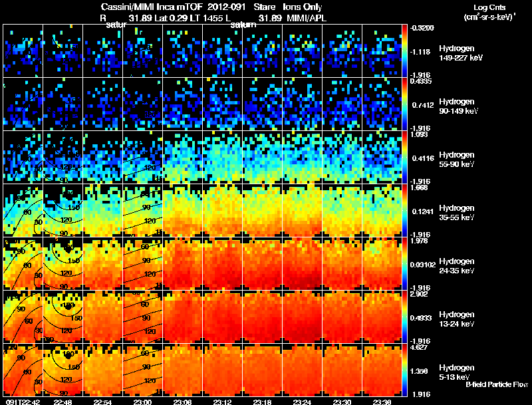Click the top color bar for 149-227 keV
The image size is (532, 405).
coord(404,51)
